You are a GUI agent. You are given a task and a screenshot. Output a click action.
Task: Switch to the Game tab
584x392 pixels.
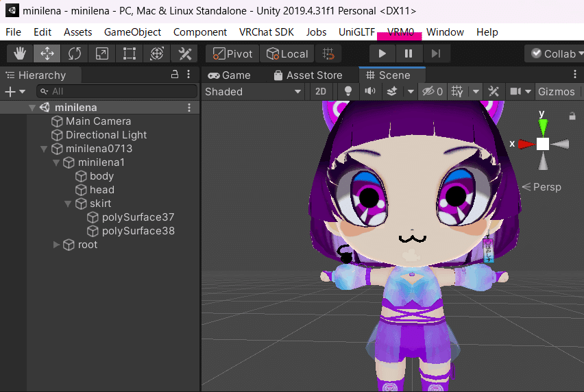click(x=229, y=75)
